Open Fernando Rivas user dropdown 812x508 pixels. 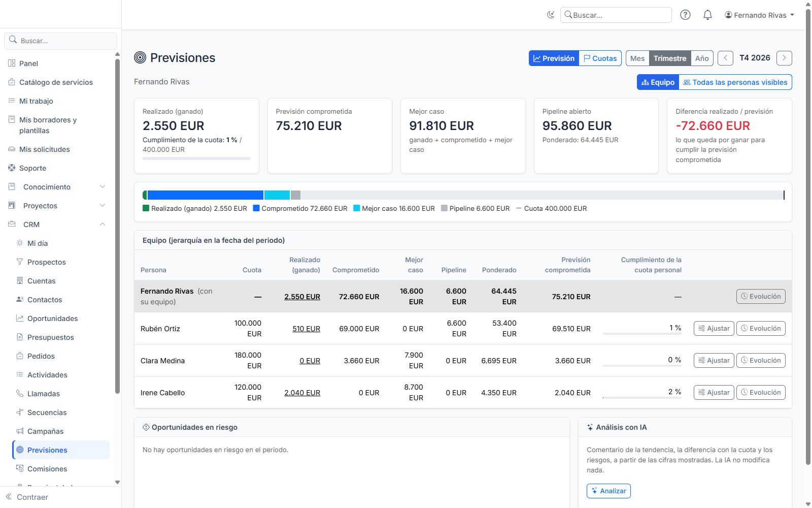point(759,15)
